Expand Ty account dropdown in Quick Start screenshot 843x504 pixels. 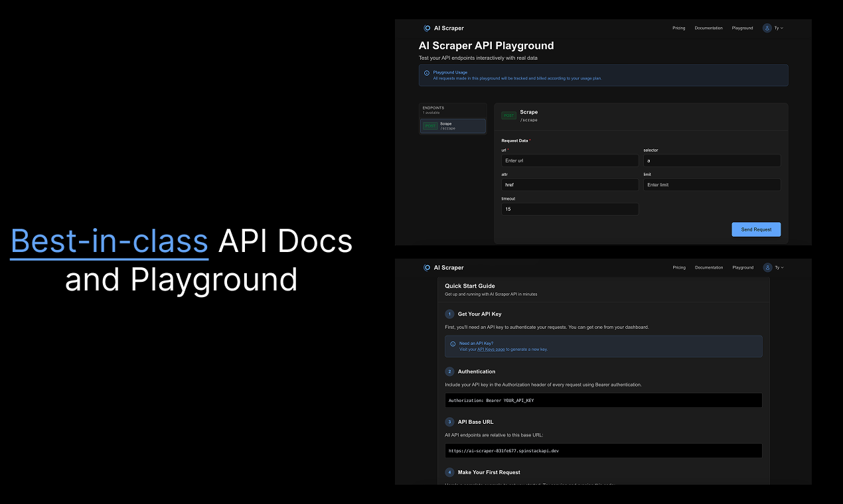click(x=779, y=267)
